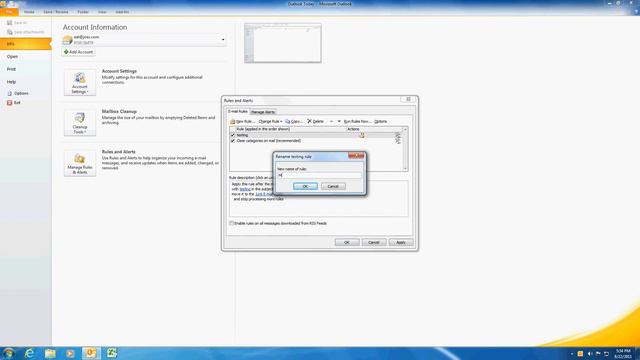Focus the New name of rule field
The image size is (640, 360).
click(319, 175)
